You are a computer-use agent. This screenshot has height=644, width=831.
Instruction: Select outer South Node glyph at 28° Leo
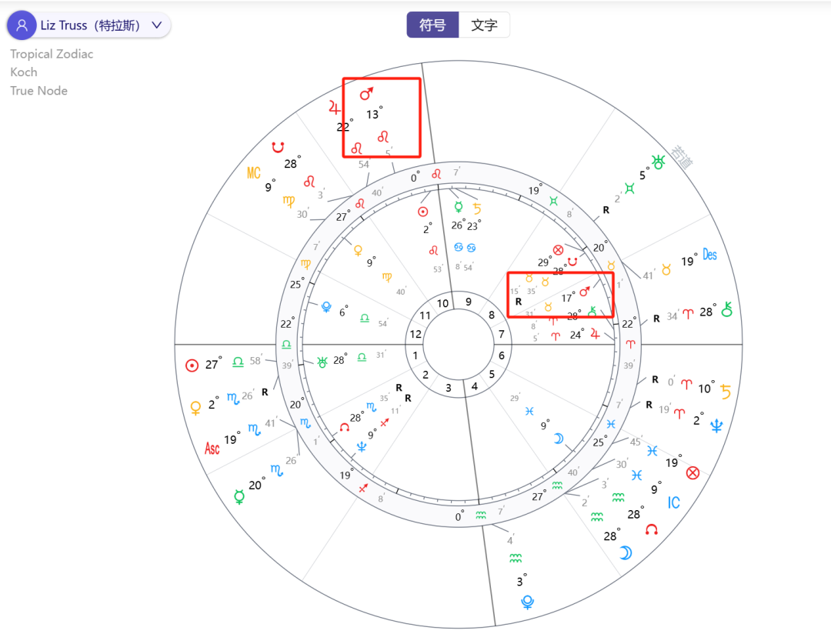pyautogui.click(x=278, y=146)
